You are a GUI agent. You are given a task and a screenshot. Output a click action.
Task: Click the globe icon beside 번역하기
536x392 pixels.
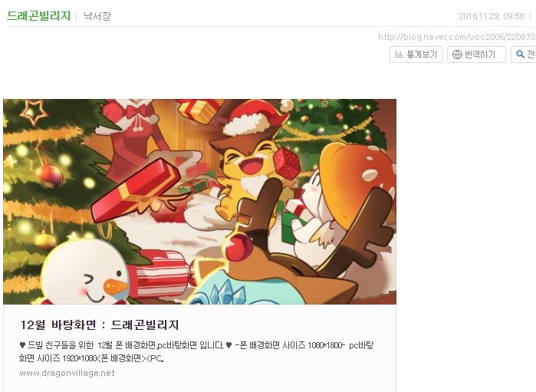point(457,54)
